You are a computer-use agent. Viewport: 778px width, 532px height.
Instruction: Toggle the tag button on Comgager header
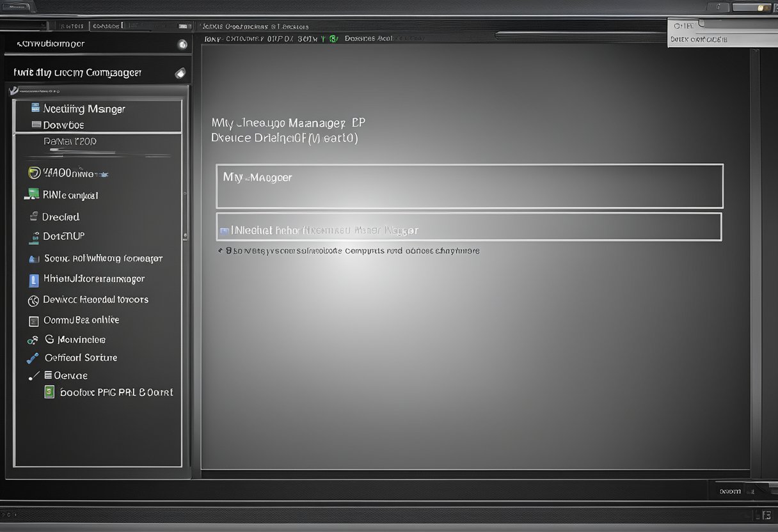click(180, 73)
